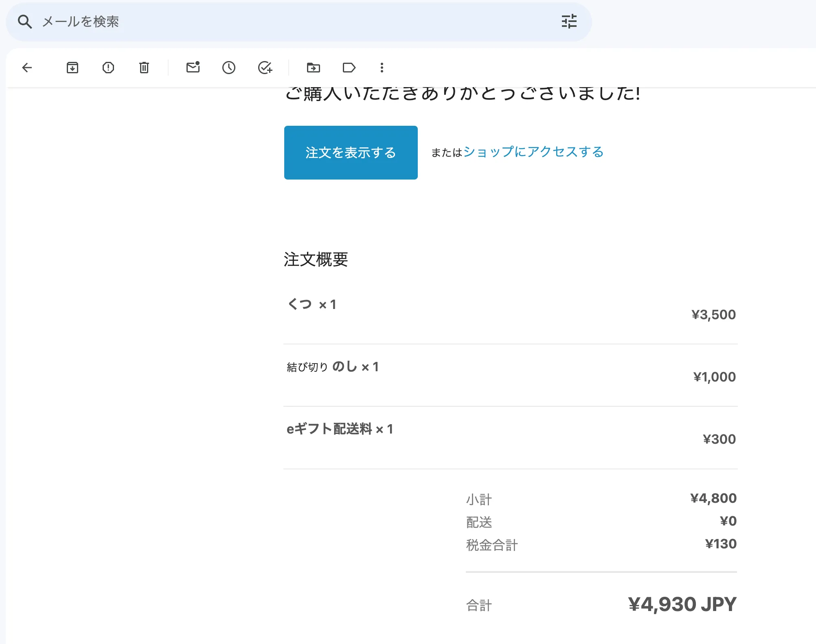Click the 注文概要 heading

pyautogui.click(x=316, y=260)
